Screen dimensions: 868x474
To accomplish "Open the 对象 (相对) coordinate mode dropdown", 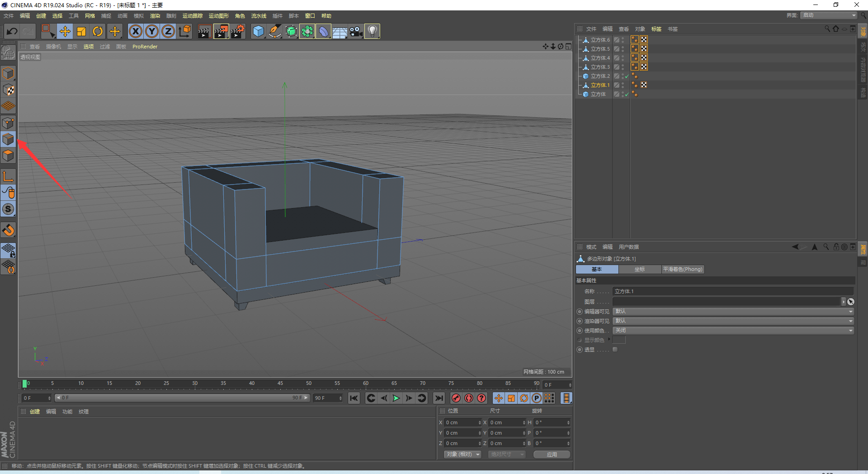I will coord(463,455).
